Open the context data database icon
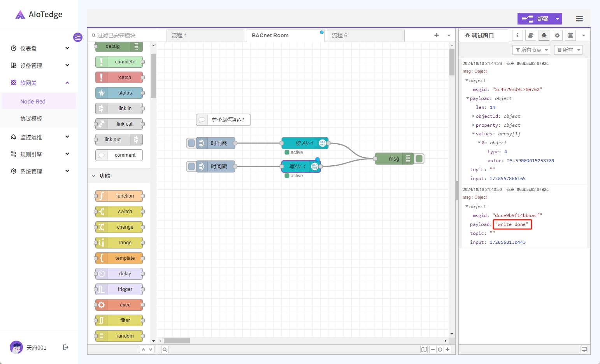The width and height of the screenshot is (600, 364). 570,35
